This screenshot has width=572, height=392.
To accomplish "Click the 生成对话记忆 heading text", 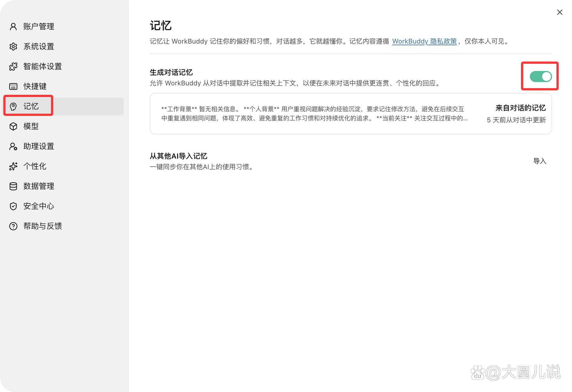I will (171, 72).
